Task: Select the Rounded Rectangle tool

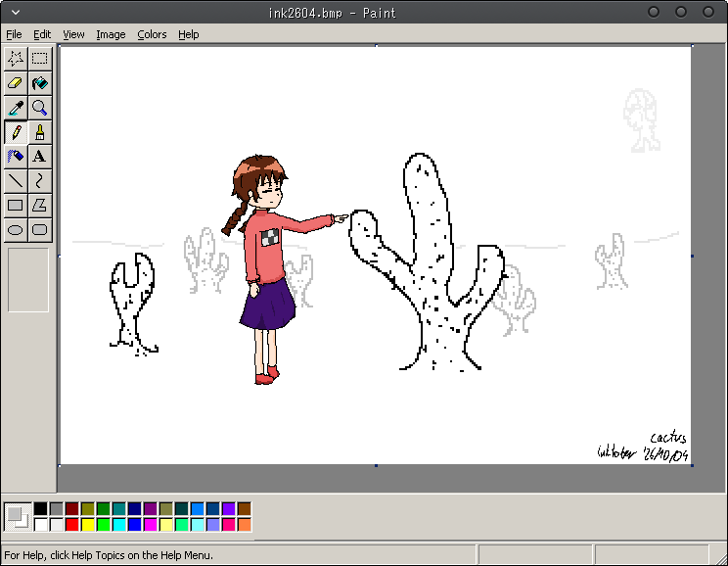Action: [x=40, y=229]
